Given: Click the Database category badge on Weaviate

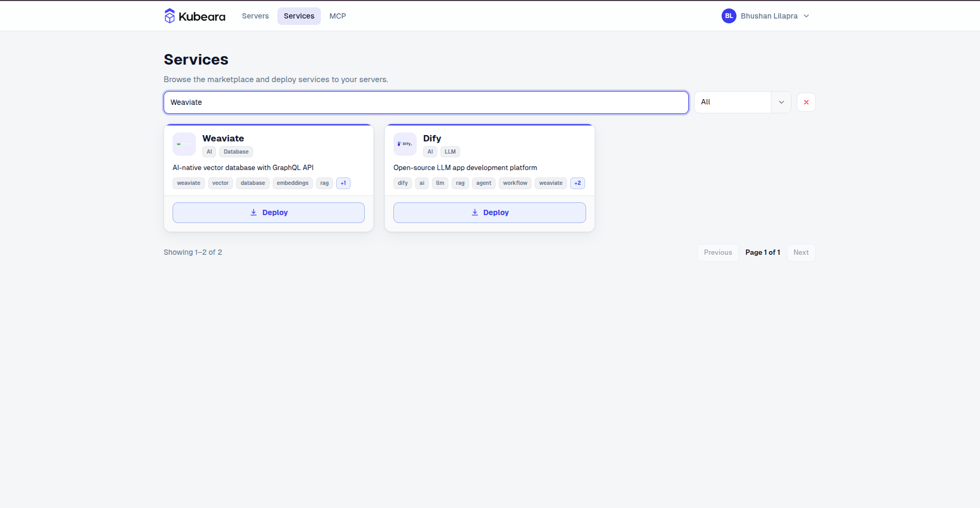Looking at the screenshot, I should [x=236, y=152].
